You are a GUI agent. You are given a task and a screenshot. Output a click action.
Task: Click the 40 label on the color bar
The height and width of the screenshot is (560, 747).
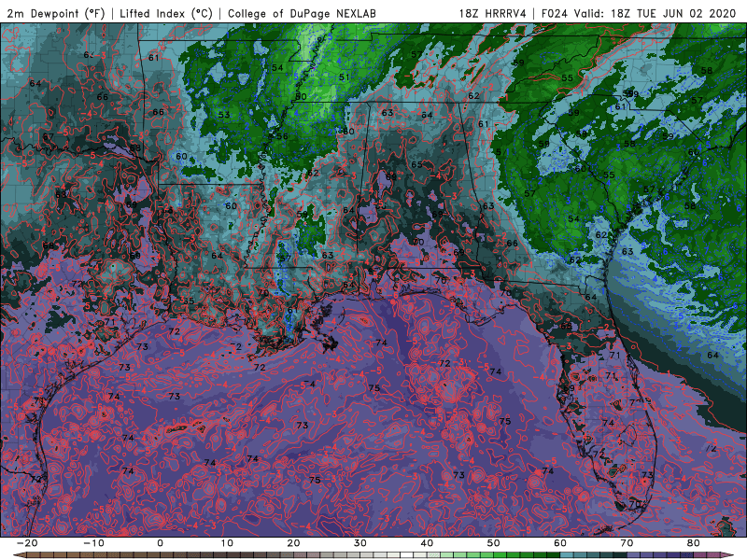[x=427, y=543]
